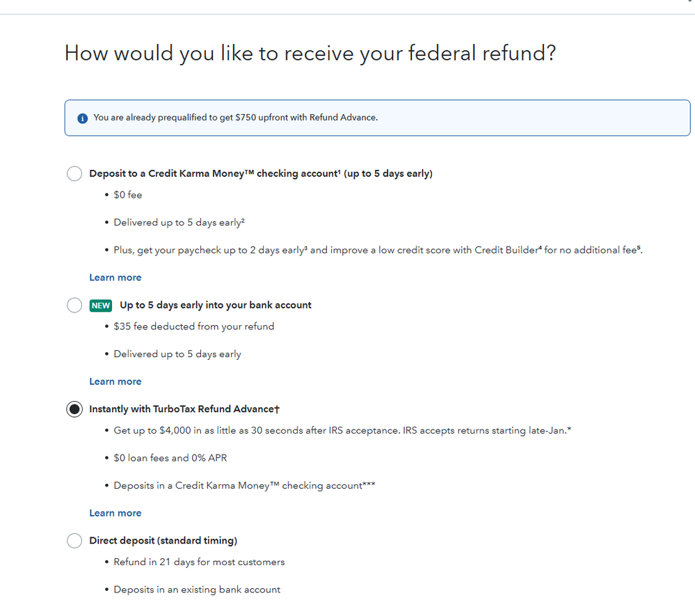Click the green NEW badge

pos(101,305)
